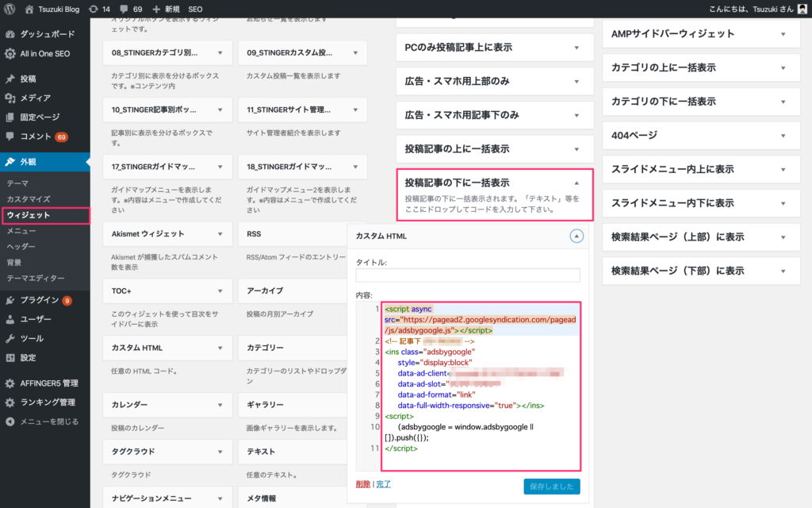The width and height of the screenshot is (812, 508).
Task: Click the user avatar in admin bar
Action: (x=802, y=9)
